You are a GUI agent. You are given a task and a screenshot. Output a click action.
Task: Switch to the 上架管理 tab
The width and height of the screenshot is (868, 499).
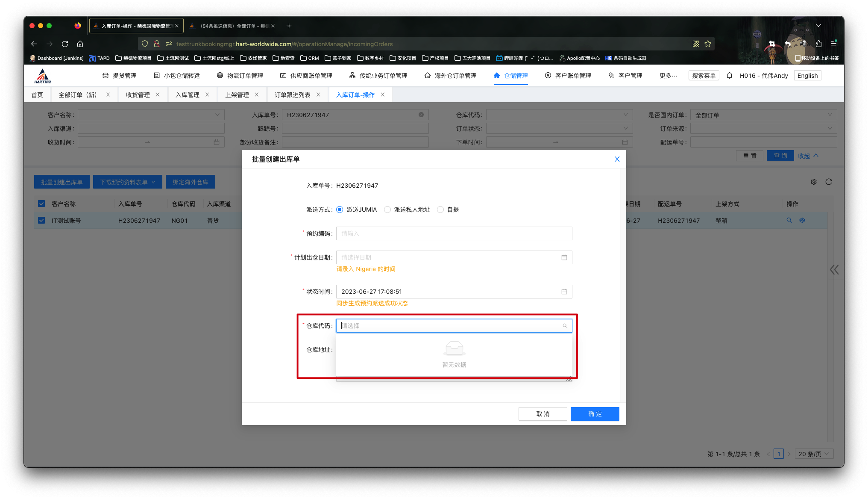[x=237, y=94]
